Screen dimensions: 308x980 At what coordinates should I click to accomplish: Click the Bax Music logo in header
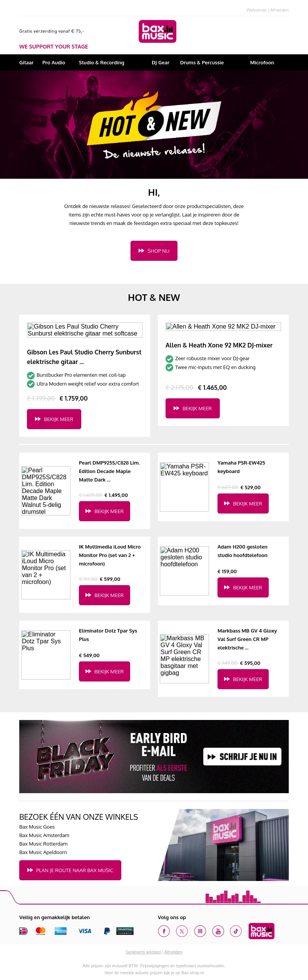pos(157,32)
